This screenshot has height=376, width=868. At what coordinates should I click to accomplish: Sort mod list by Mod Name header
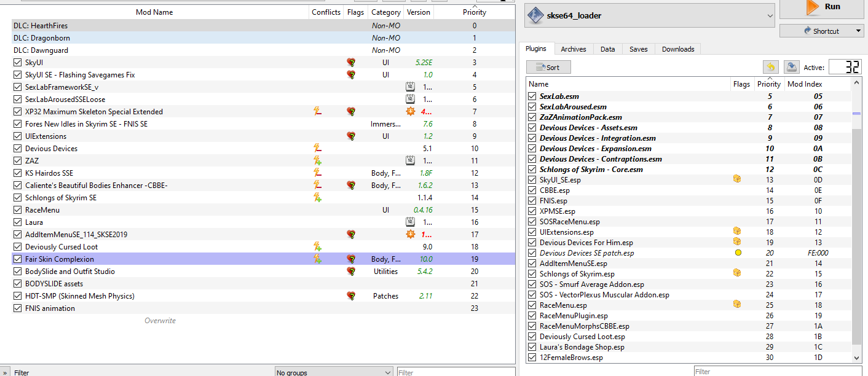tap(154, 12)
